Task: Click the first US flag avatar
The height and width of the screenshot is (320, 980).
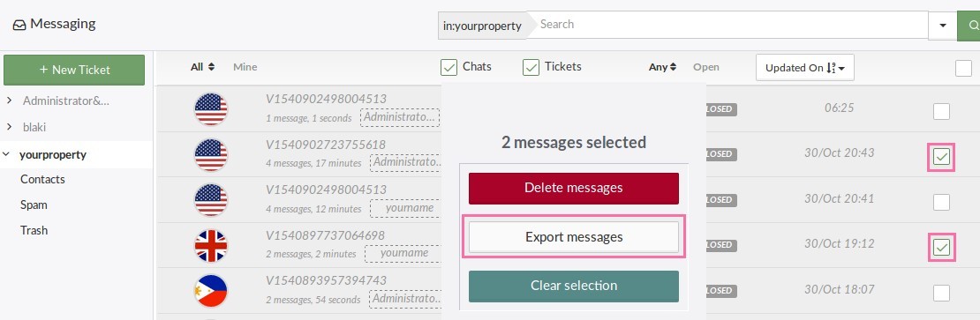Action: pyautogui.click(x=211, y=109)
